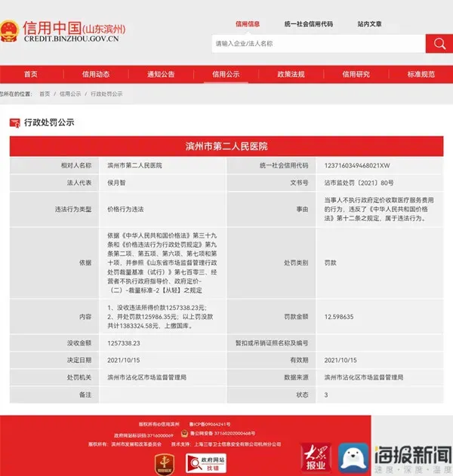Click the 行政处罚公示 breadcrumb link
Screen dimensions: 453x476
[x=106, y=94]
